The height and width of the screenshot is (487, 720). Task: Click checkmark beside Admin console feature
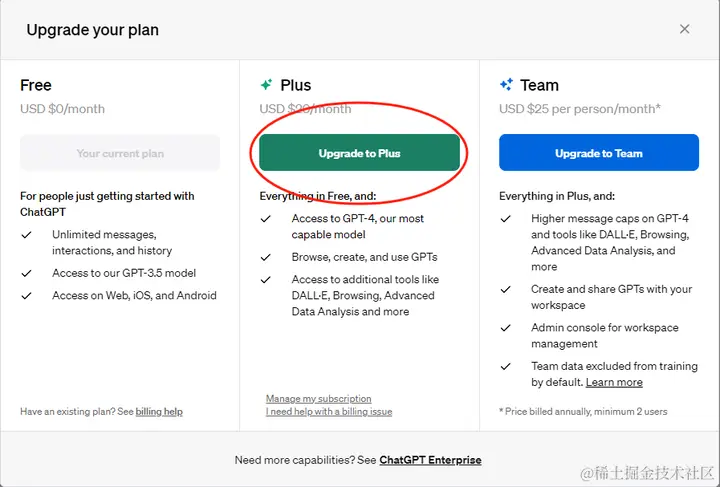[x=506, y=327]
